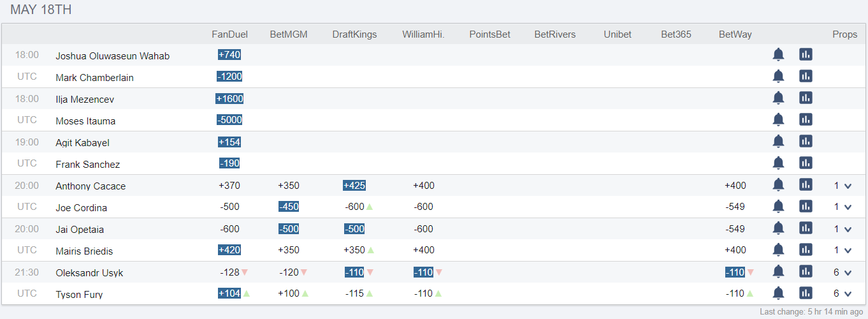Click the BetMGM column header
The height and width of the screenshot is (319, 868).
[x=289, y=34]
